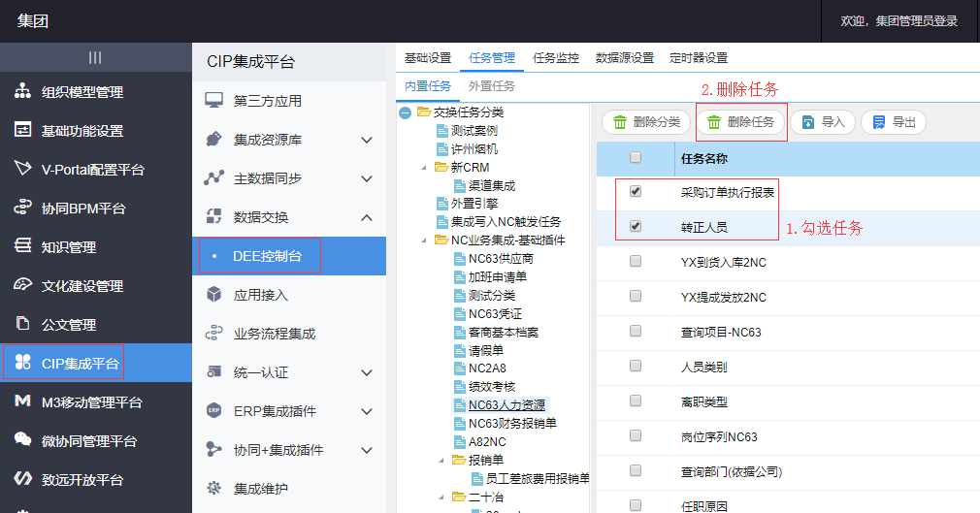Collapse the 数据交换 chevron
This screenshot has width=980, height=513.
[x=367, y=217]
